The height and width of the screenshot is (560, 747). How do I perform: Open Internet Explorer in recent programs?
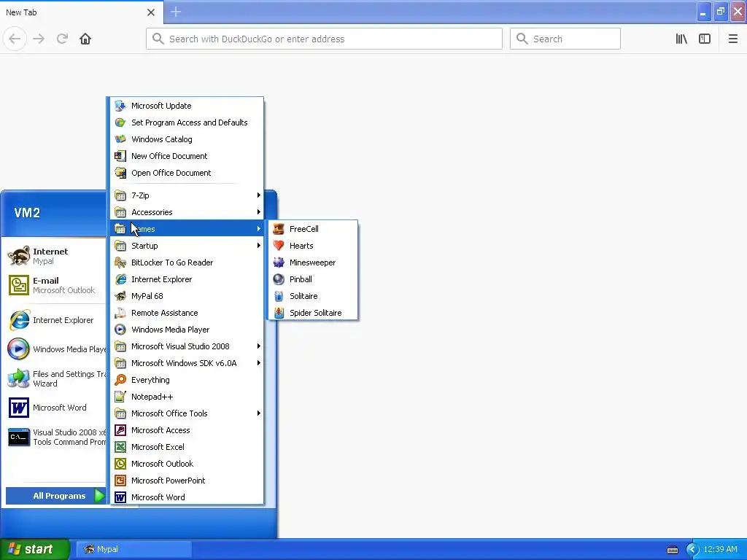coord(55,320)
